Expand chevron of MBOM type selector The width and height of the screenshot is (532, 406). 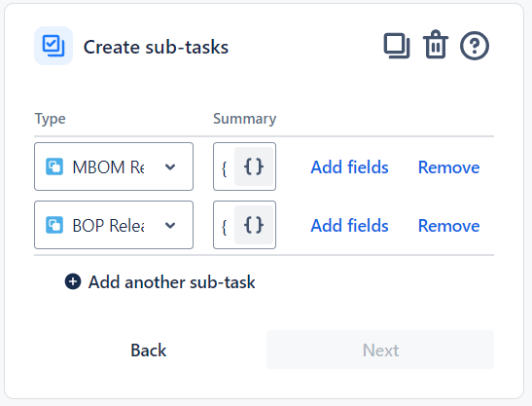coord(170,166)
